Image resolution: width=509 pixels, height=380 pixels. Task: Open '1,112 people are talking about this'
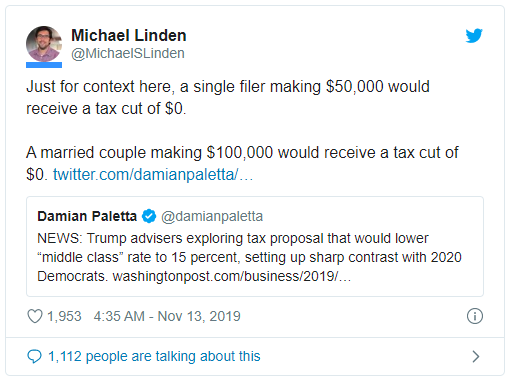[x=154, y=356]
